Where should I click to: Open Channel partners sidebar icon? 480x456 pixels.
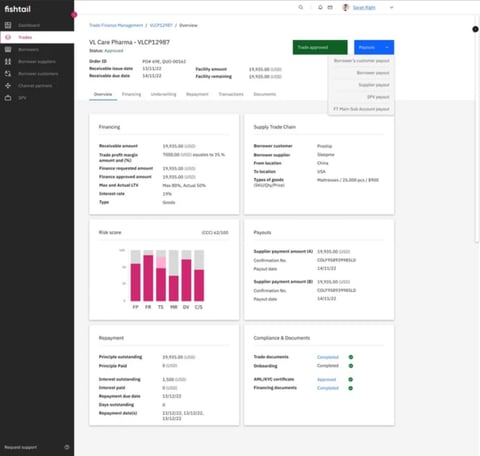click(x=8, y=86)
